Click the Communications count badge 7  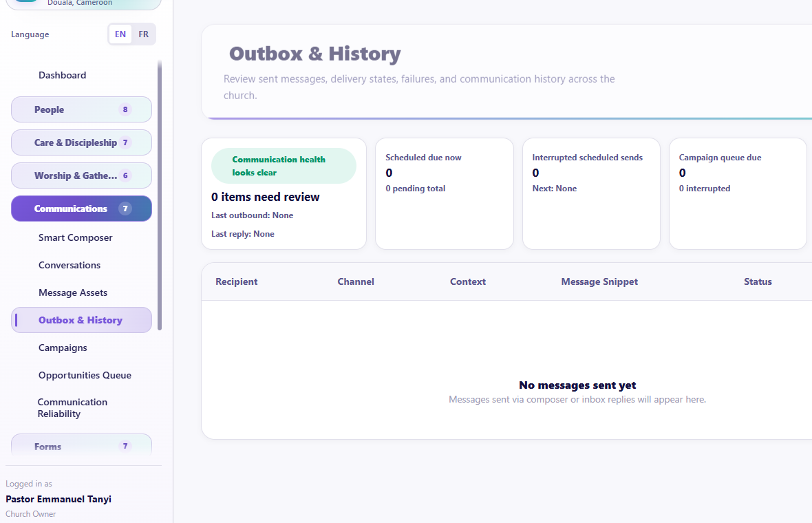pos(125,209)
